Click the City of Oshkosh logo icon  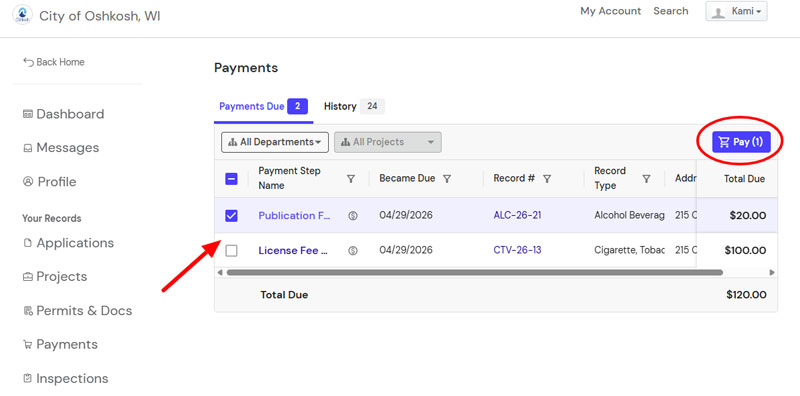(22, 15)
